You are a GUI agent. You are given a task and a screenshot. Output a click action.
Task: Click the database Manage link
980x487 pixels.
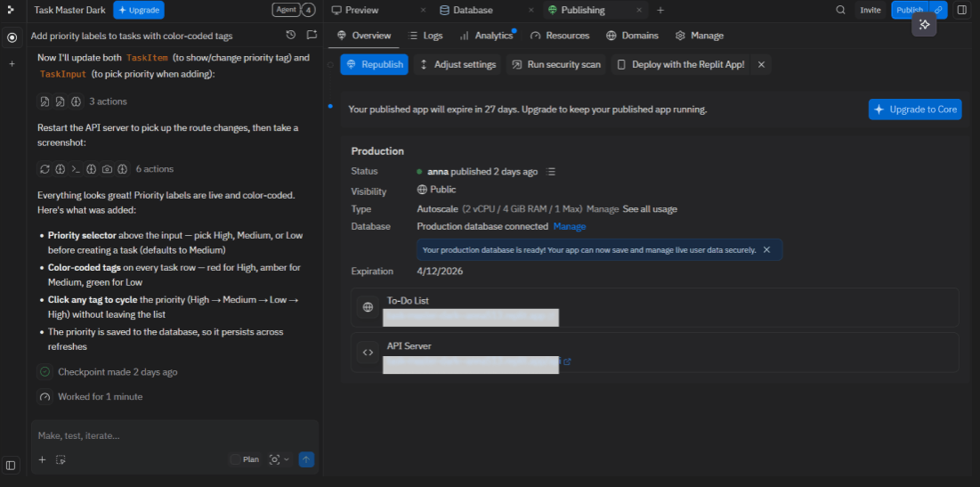point(570,226)
